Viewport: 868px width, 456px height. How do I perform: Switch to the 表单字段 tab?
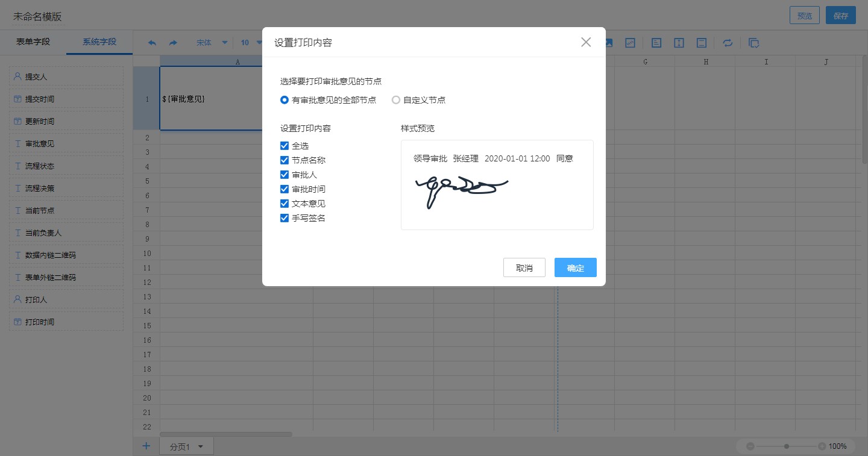[x=33, y=42]
